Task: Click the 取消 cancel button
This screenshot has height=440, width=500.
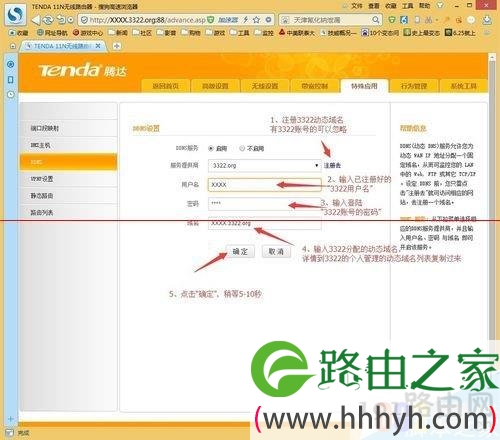Action: pyautogui.click(x=276, y=251)
